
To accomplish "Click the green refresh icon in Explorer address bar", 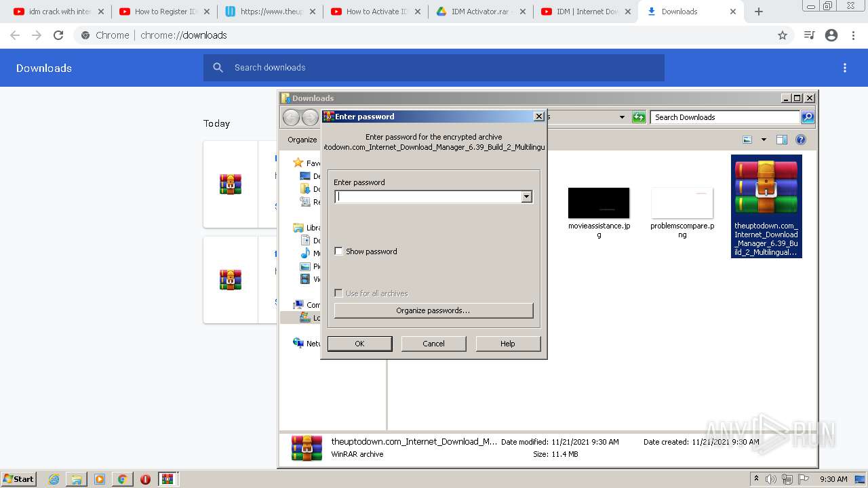I will click(639, 117).
